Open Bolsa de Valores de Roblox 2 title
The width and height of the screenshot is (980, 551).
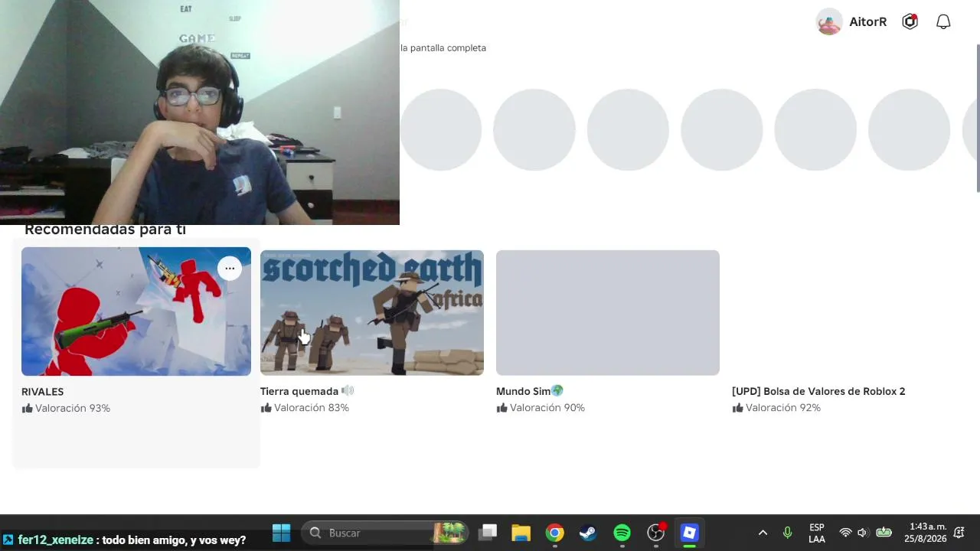point(818,392)
